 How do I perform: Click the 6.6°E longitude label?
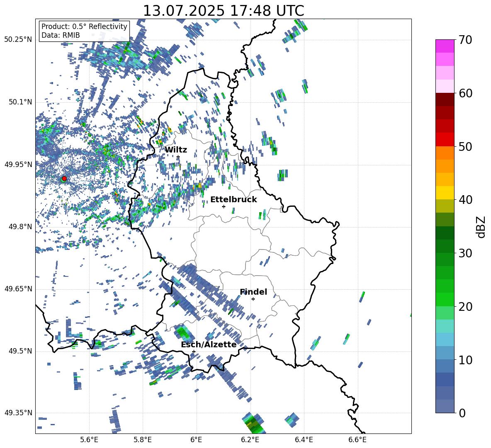pyautogui.click(x=357, y=440)
